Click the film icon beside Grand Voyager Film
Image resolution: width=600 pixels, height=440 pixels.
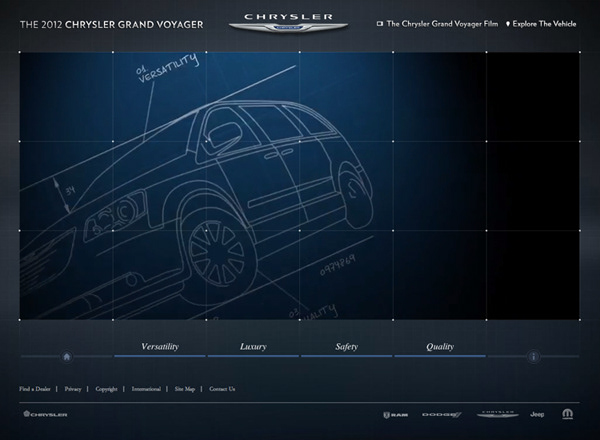coord(380,24)
